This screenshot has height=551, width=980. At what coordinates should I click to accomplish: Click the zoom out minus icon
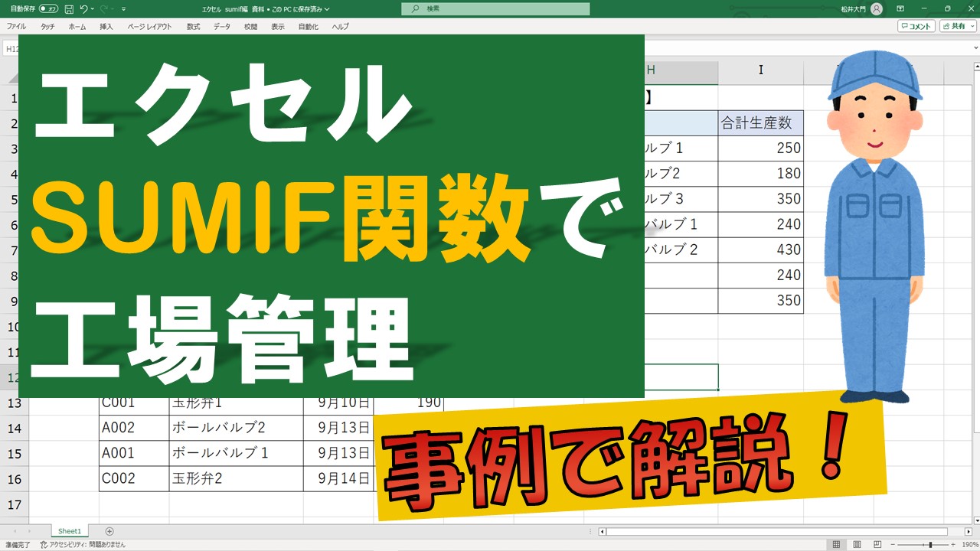tap(894, 545)
